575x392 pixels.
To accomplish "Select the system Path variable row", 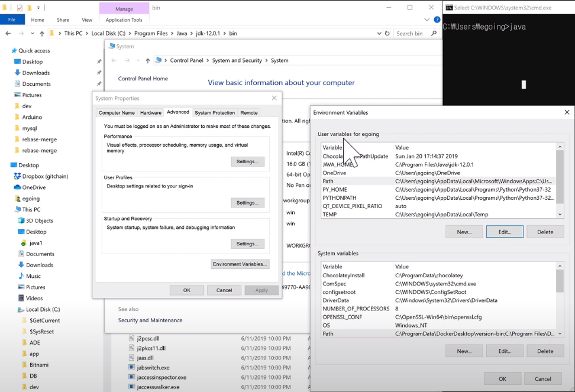I will (438, 333).
